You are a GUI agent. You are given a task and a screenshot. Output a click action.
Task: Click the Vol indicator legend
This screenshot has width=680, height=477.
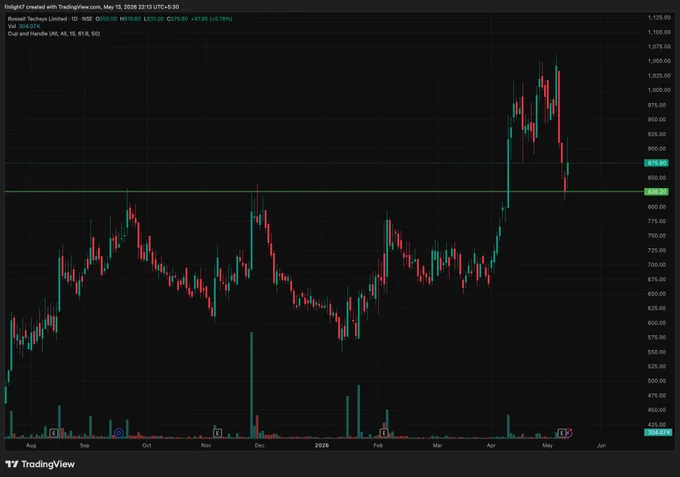[x=24, y=26]
